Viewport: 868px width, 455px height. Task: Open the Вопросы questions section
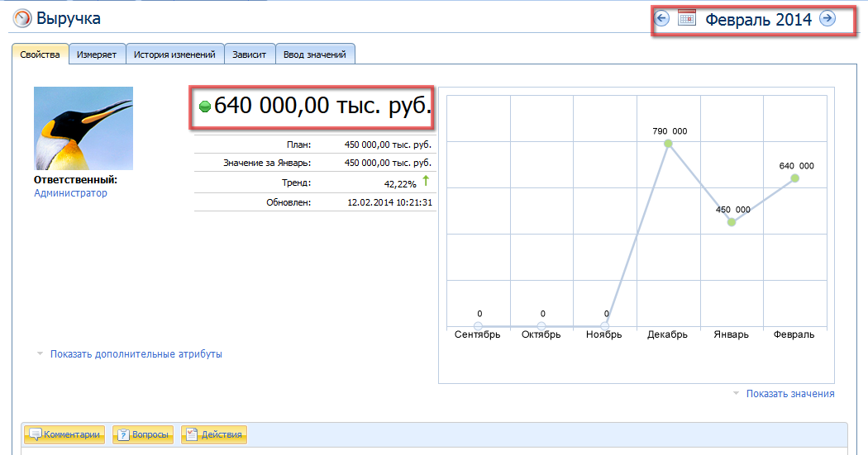coord(142,434)
